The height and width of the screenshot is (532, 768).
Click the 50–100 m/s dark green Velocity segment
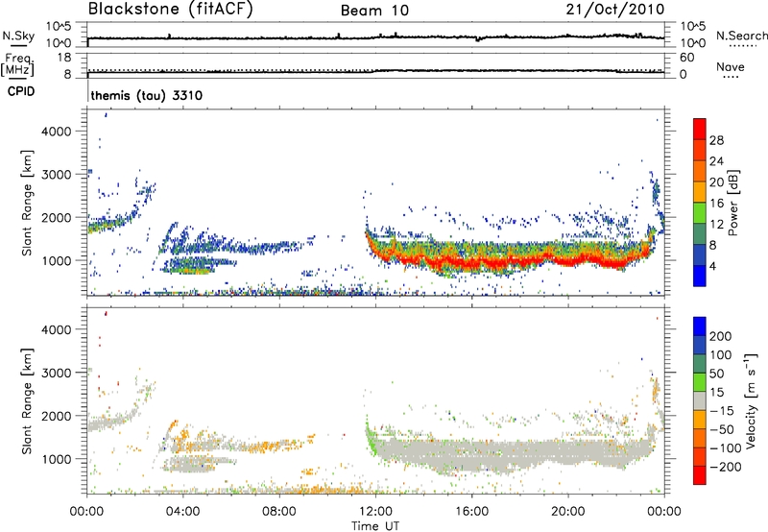[700, 364]
